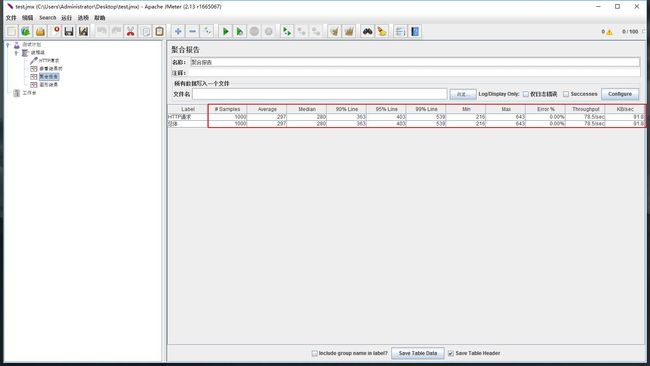Click the HTTP请求 row label cell

pos(188,117)
